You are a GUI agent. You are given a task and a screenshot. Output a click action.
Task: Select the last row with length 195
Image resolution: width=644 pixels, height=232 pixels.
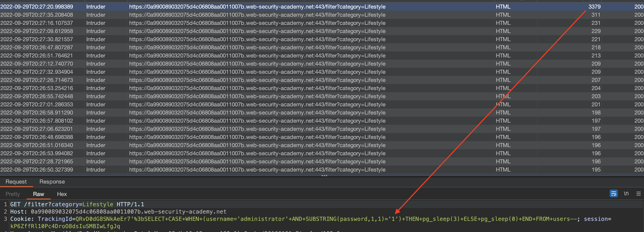pos(595,170)
